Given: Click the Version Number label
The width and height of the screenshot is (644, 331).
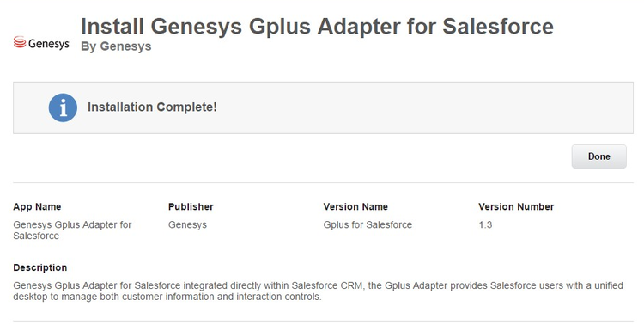Looking at the screenshot, I should (516, 207).
